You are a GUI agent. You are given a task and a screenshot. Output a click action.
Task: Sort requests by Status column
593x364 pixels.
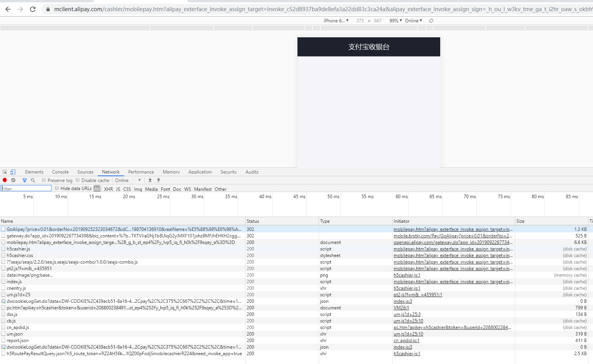[x=282, y=221]
